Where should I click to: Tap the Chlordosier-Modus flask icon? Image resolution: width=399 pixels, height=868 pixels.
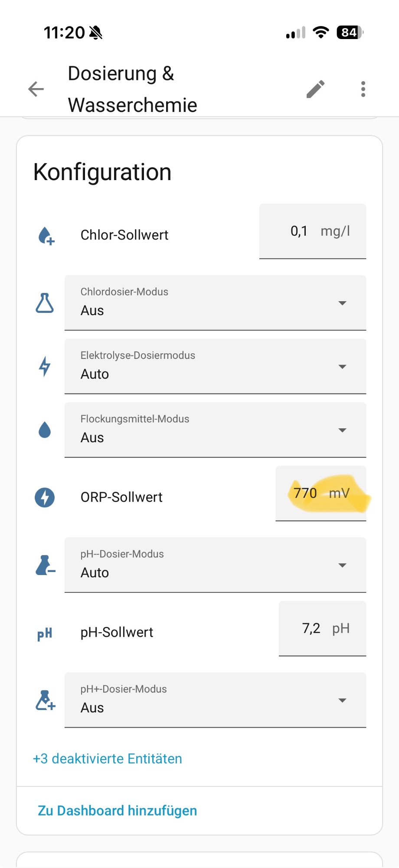pos(45,302)
